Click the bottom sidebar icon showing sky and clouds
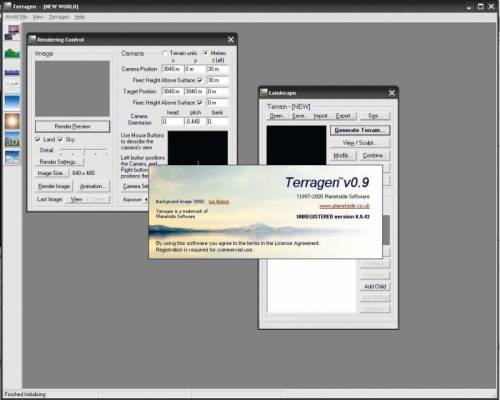 coord(12,157)
